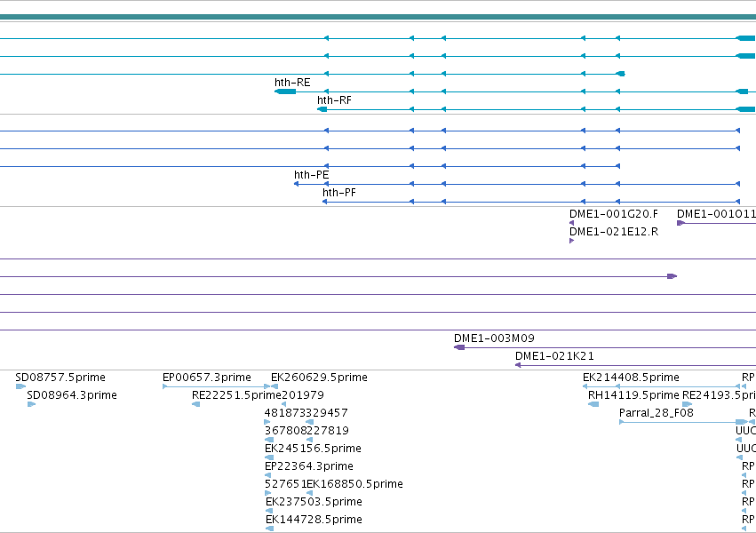Select the EP22364.3prime EST label
The width and height of the screenshot is (756, 533).
309,466
